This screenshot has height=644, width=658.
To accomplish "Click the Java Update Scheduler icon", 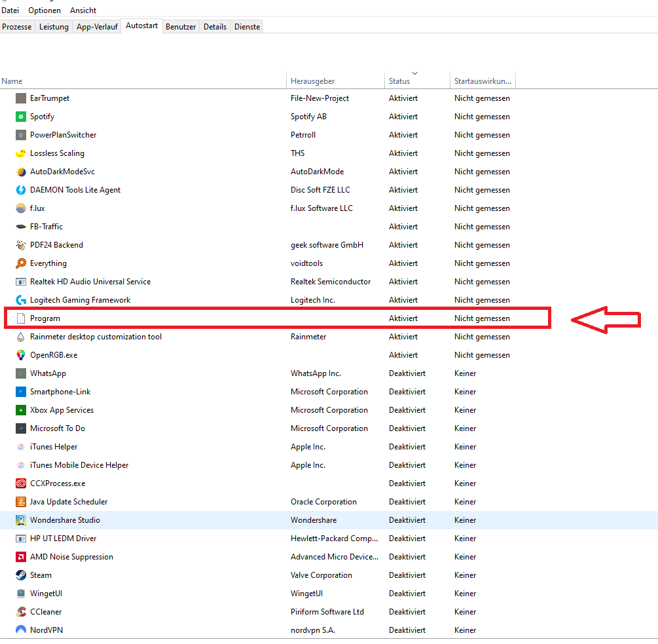I will point(20,502).
